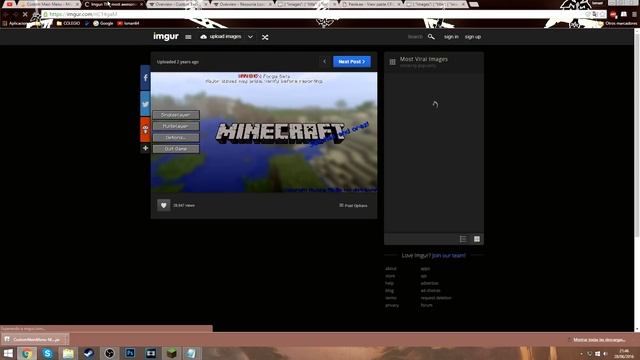Open the sign in link

(x=451, y=37)
